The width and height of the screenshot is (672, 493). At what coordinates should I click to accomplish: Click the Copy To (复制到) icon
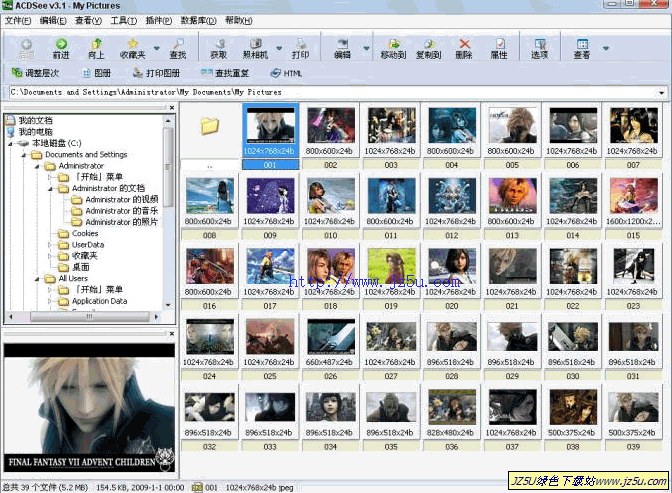[429, 48]
